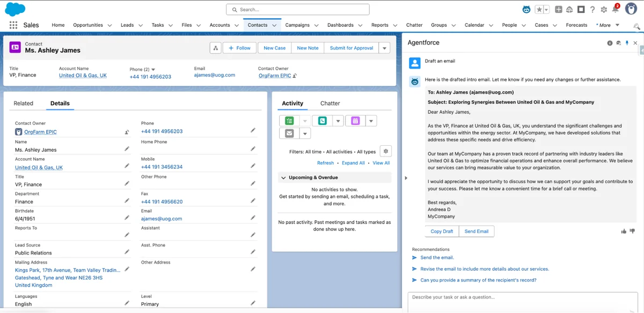Screen dimensions: 644x313
Task: Select recipient's record summary recommendation
Action: [x=478, y=280]
